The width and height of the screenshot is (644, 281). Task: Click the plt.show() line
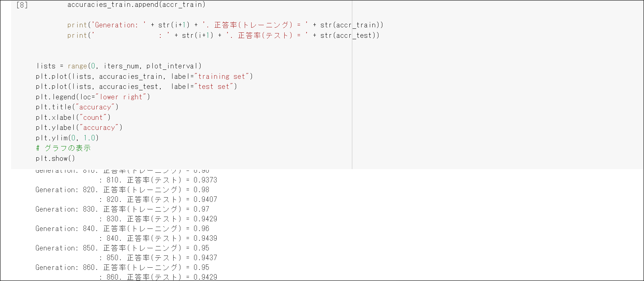(x=55, y=158)
